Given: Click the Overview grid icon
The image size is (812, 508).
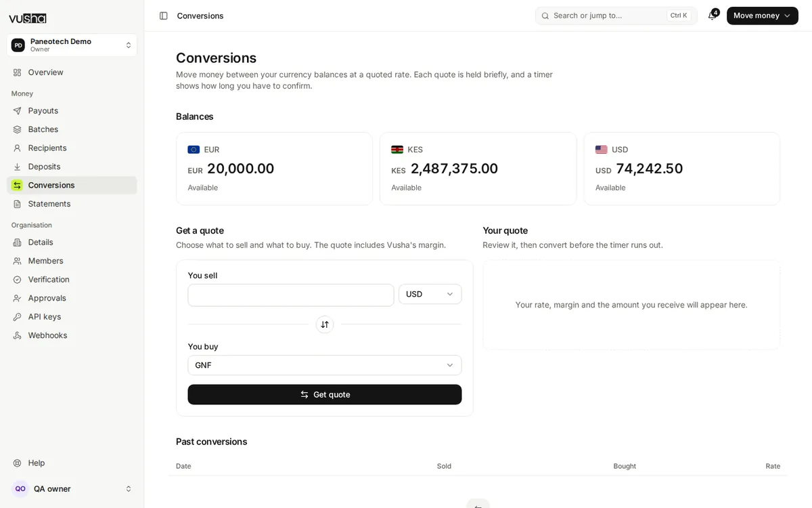Looking at the screenshot, I should (17, 72).
